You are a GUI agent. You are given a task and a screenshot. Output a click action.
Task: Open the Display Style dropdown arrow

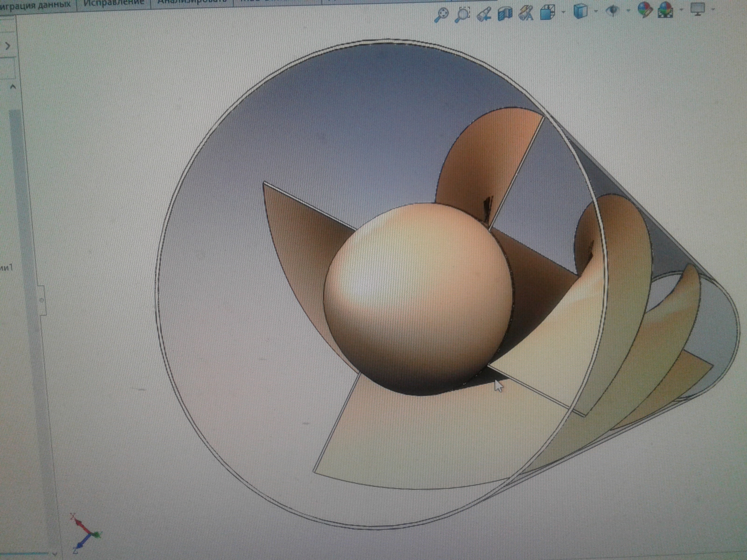pos(596,11)
